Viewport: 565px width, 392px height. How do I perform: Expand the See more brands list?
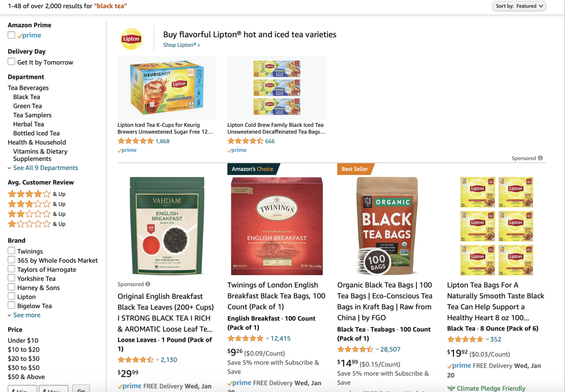point(27,315)
